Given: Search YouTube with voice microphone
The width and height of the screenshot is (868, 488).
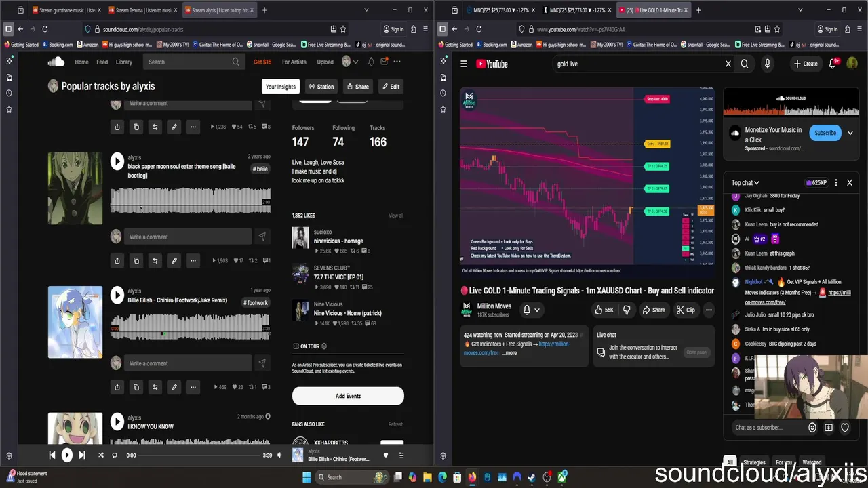Looking at the screenshot, I should pyautogui.click(x=768, y=64).
